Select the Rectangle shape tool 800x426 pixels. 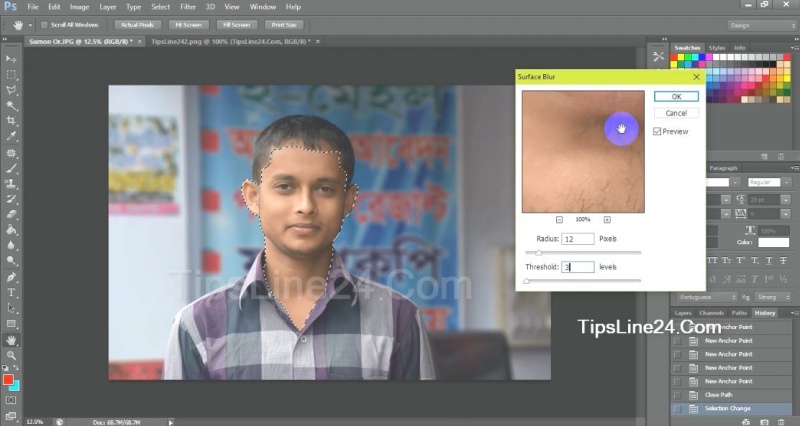11,323
